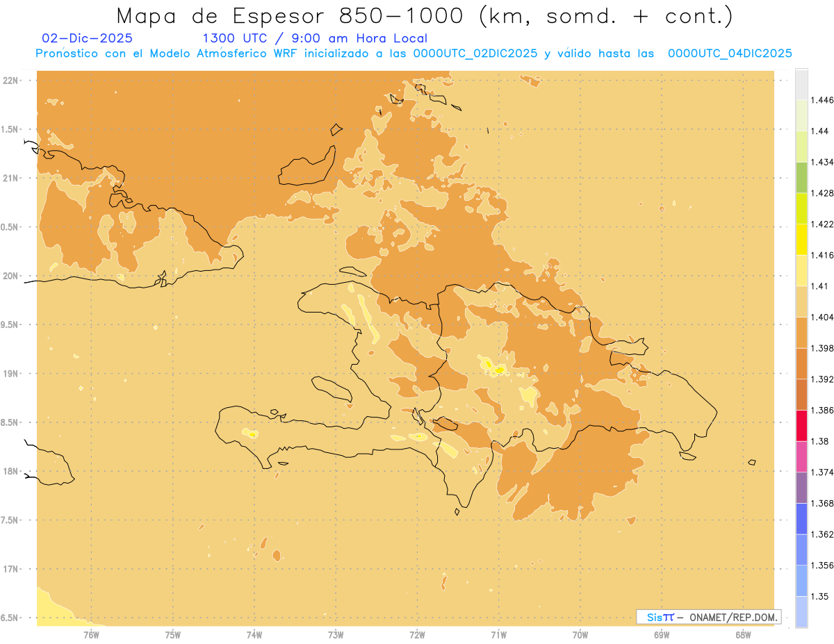Image resolution: width=834 pixels, height=644 pixels.
Task: Click the 'SisTT - ONAMET/REP.DOM.' credit box
Action: point(708,617)
